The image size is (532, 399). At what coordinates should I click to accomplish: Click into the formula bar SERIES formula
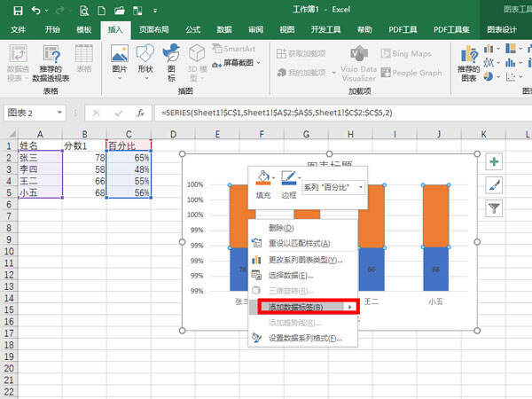click(x=277, y=113)
